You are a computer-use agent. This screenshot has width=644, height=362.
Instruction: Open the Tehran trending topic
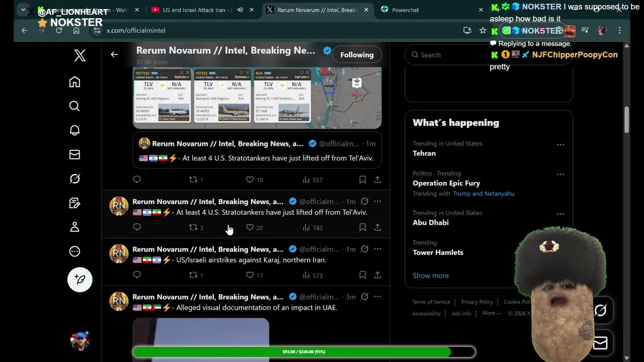[424, 153]
